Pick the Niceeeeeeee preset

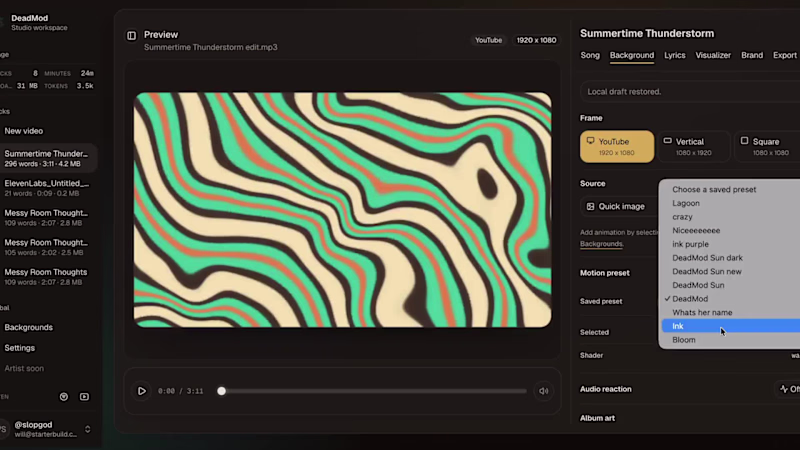coord(731,231)
